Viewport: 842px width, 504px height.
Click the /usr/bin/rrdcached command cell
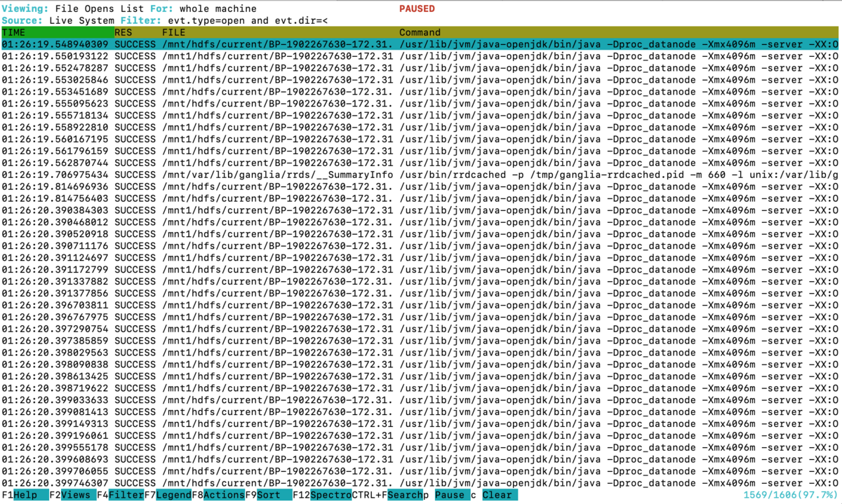[619, 175]
